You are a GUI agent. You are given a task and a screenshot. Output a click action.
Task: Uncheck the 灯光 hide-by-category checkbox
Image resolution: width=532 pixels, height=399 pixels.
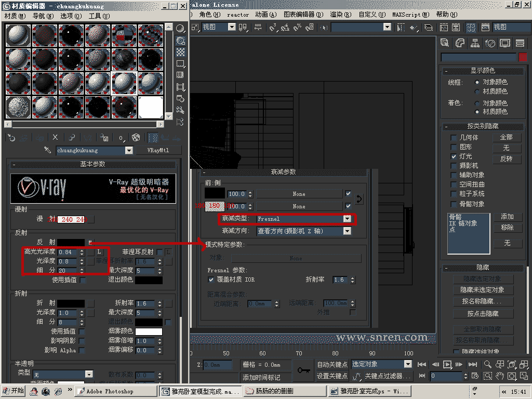click(x=453, y=156)
